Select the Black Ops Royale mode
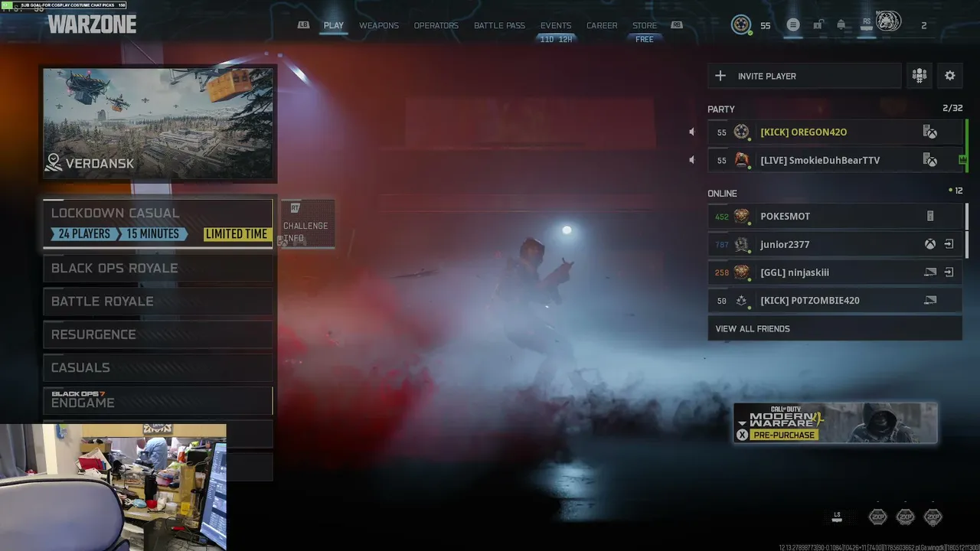The width and height of the screenshot is (980, 551). click(x=158, y=269)
